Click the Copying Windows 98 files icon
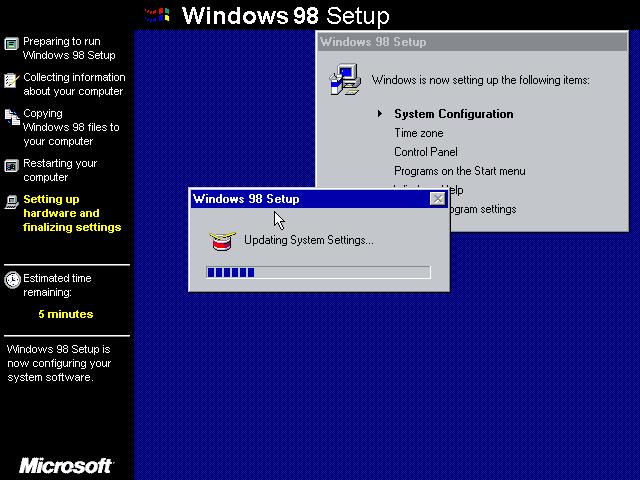This screenshot has width=640, height=480. [x=12, y=117]
